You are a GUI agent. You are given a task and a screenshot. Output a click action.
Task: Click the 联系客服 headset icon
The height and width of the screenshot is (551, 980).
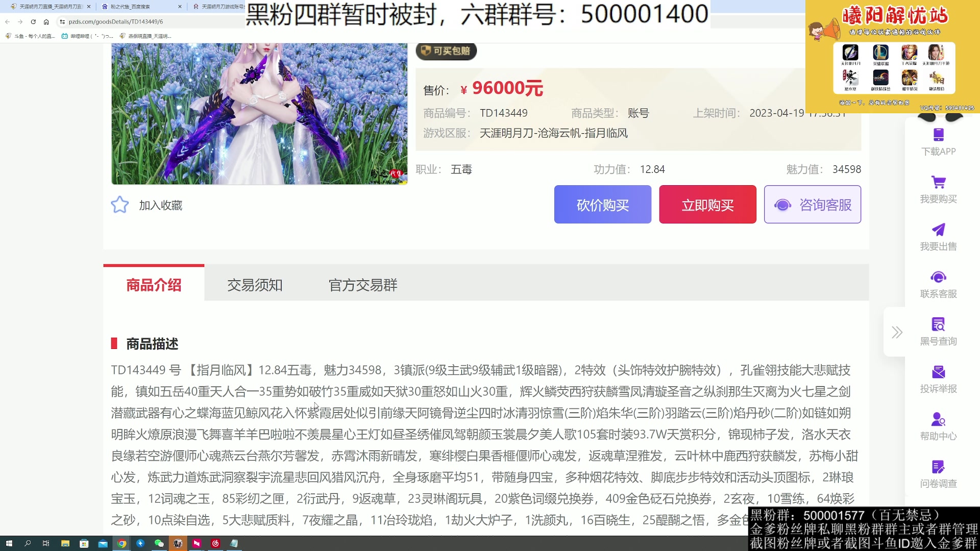(x=938, y=277)
